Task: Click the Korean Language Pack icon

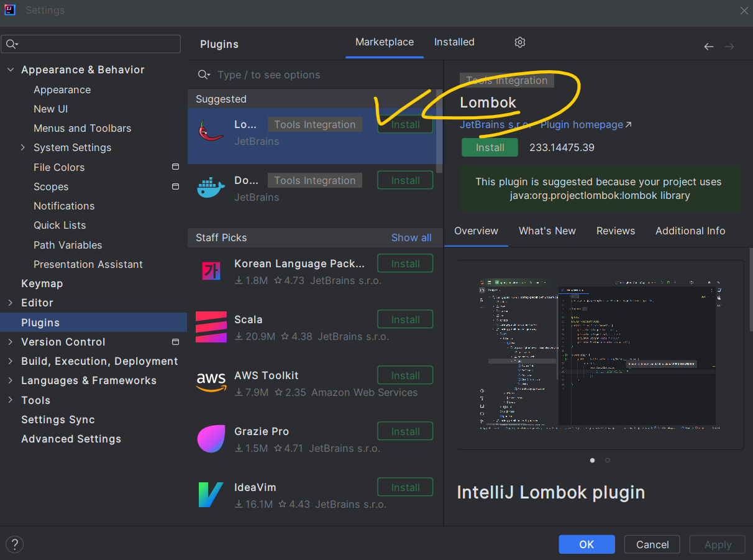Action: 211,271
